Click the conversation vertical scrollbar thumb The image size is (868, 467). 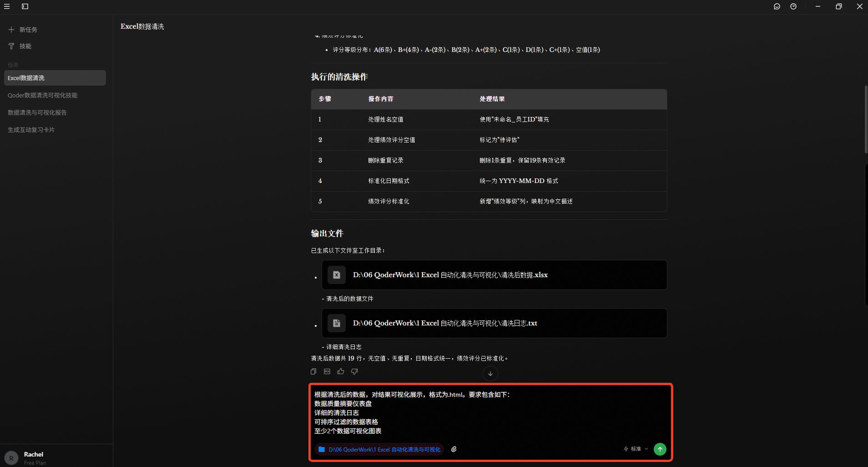click(866, 119)
